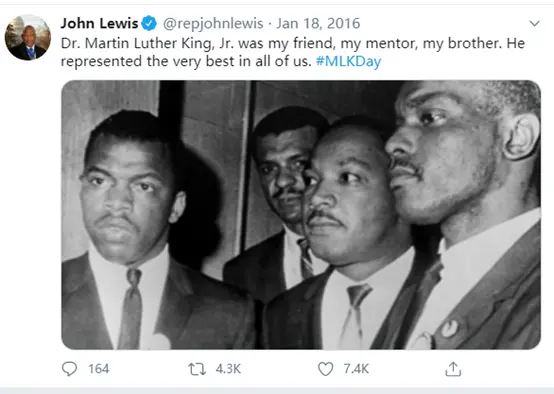
Task: Open the black-and-white attached photo
Action: tap(301, 215)
